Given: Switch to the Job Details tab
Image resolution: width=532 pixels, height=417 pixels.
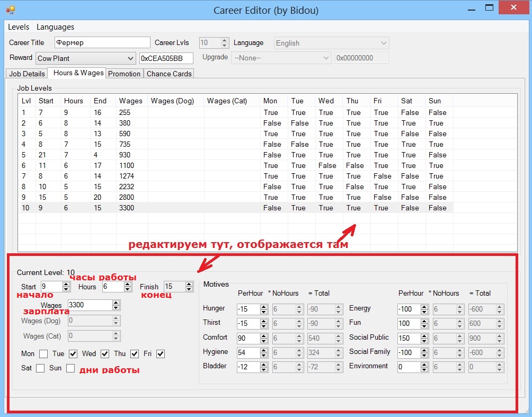Looking at the screenshot, I should tap(27, 74).
